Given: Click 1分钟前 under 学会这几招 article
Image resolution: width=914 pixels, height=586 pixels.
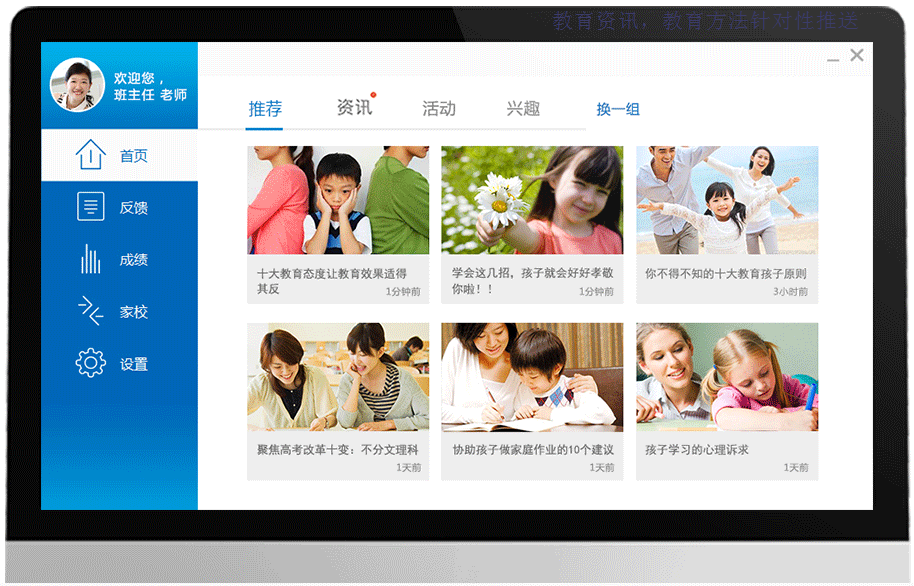Looking at the screenshot, I should coord(596,291).
